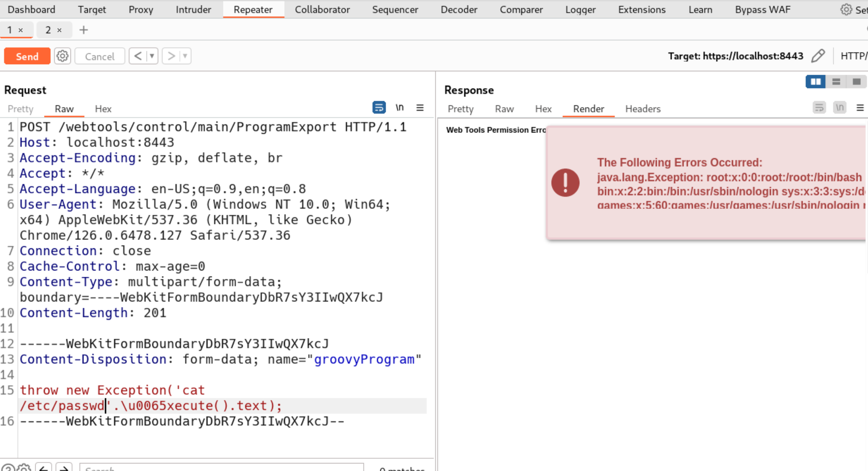
Task: Select top-bottom layout view icon
Action: click(836, 82)
